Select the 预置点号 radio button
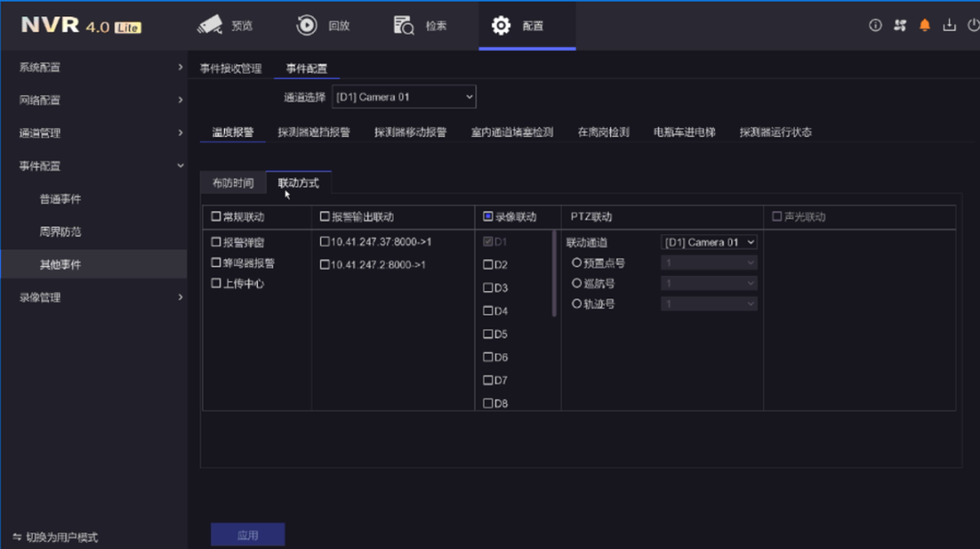The image size is (980, 549). [x=576, y=263]
